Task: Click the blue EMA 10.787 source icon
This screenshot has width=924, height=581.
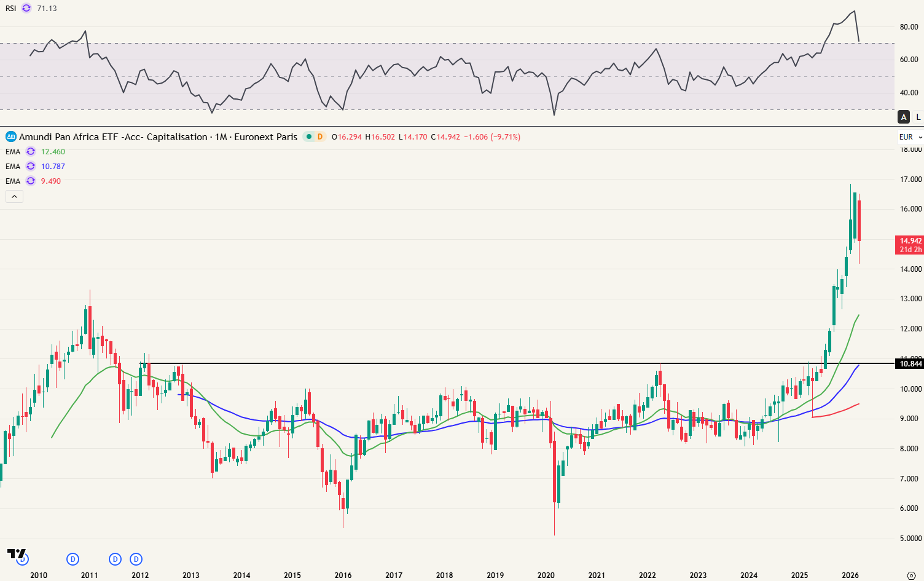Action: [x=29, y=166]
